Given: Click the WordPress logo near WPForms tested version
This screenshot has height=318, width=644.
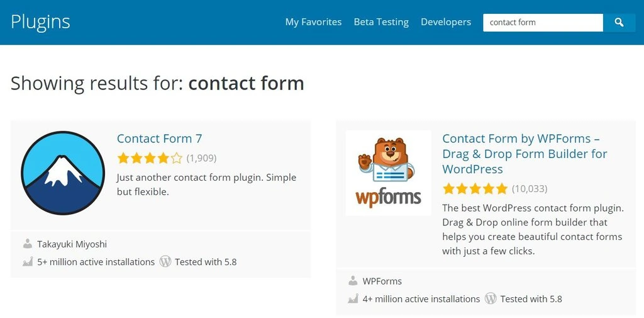Looking at the screenshot, I should click(491, 298).
